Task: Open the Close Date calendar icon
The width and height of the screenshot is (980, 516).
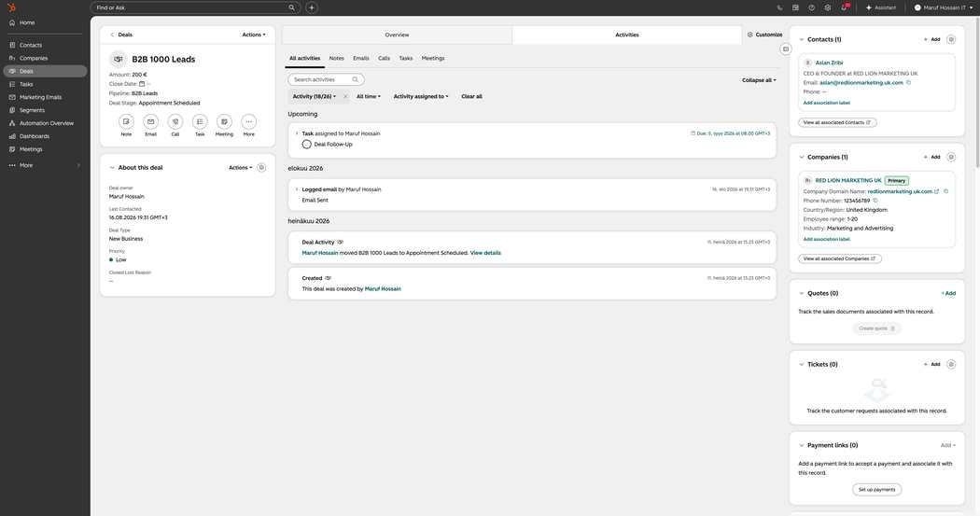Action: 142,84
